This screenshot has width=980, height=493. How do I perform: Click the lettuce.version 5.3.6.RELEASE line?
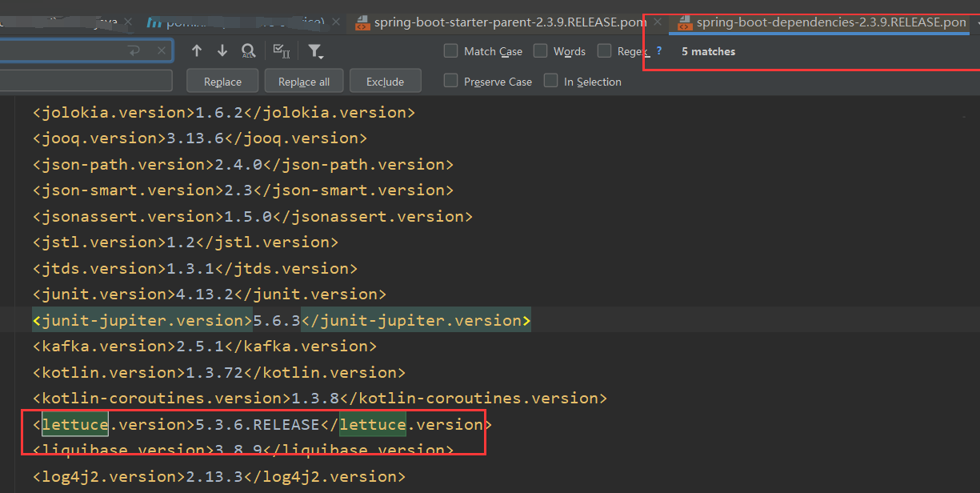262,424
